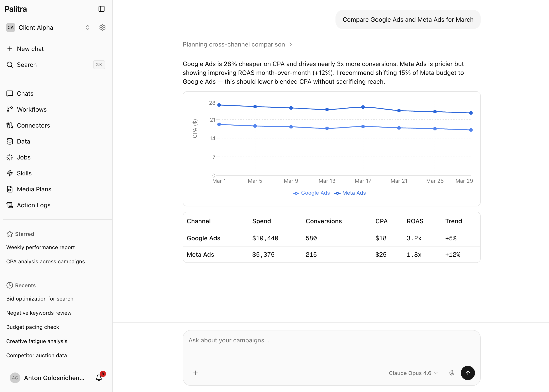Open CPA analysis across campaigns chat

pos(45,261)
